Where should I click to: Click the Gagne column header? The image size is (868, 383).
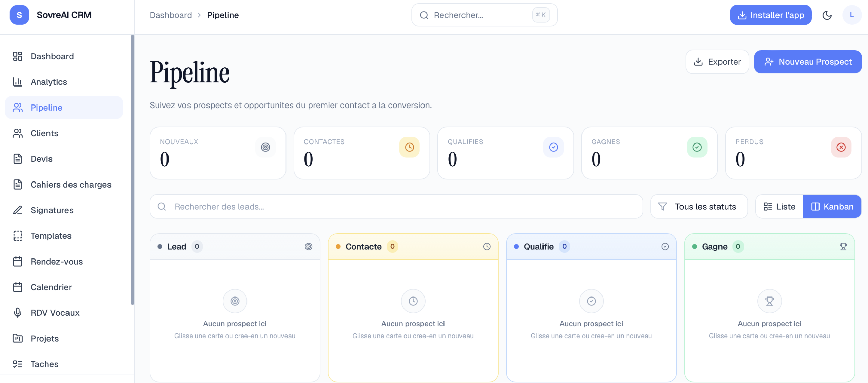[x=770, y=247]
